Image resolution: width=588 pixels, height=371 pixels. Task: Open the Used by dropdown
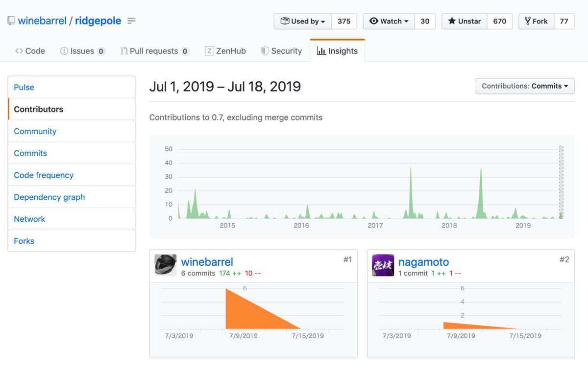(303, 21)
